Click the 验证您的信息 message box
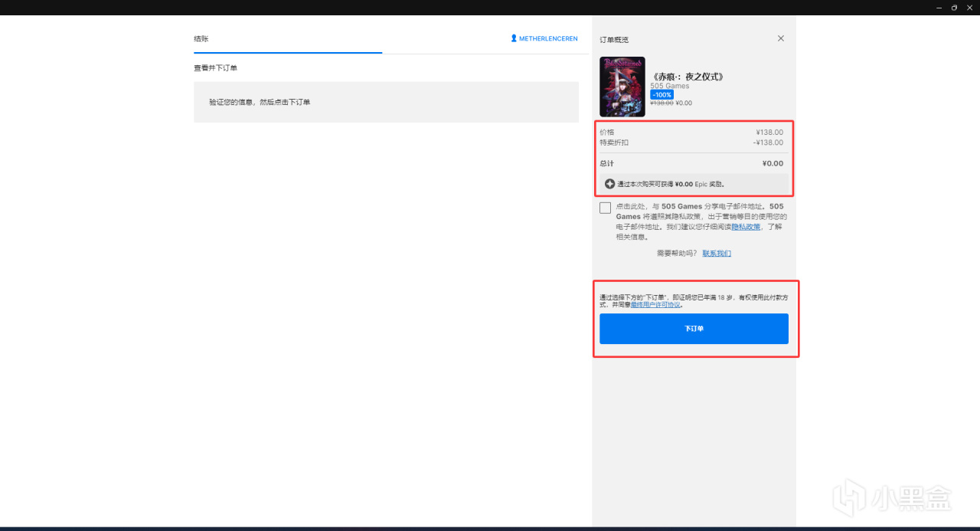980x531 pixels. tap(386, 102)
